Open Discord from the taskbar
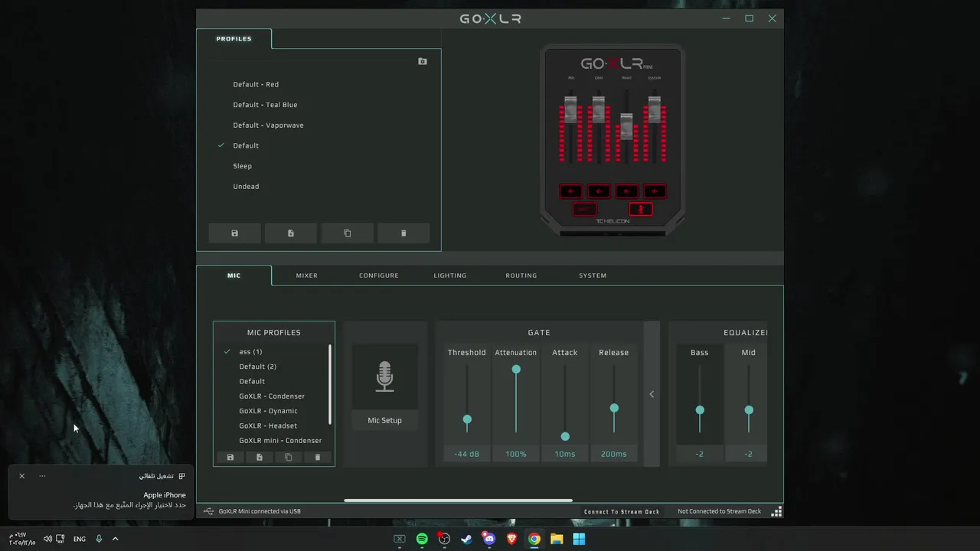This screenshot has height=551, width=980. click(489, 539)
